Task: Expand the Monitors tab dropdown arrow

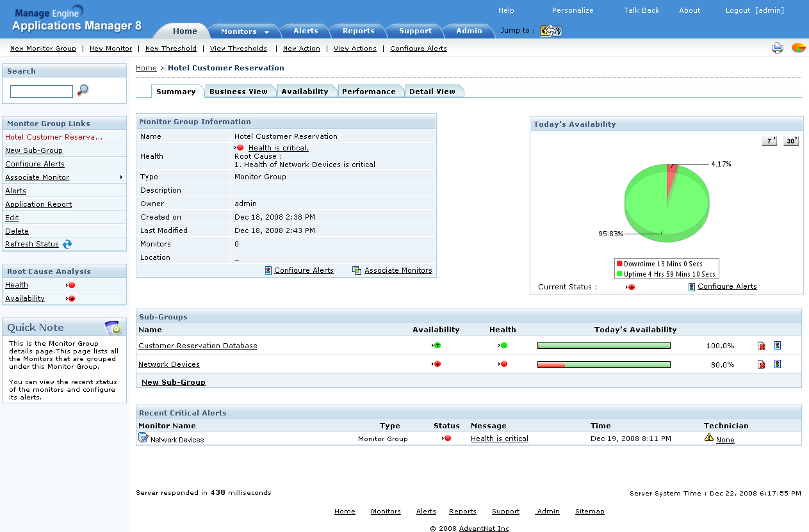Action: [266, 32]
